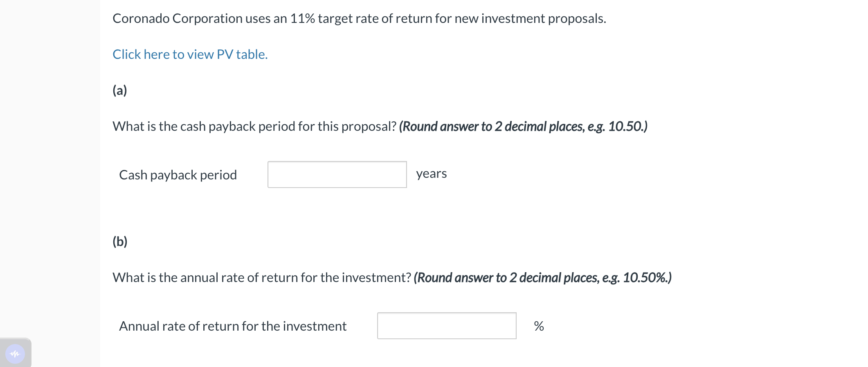The width and height of the screenshot is (868, 367).
Task: Click inside the empty answer box beside 'years'
Action: [337, 174]
